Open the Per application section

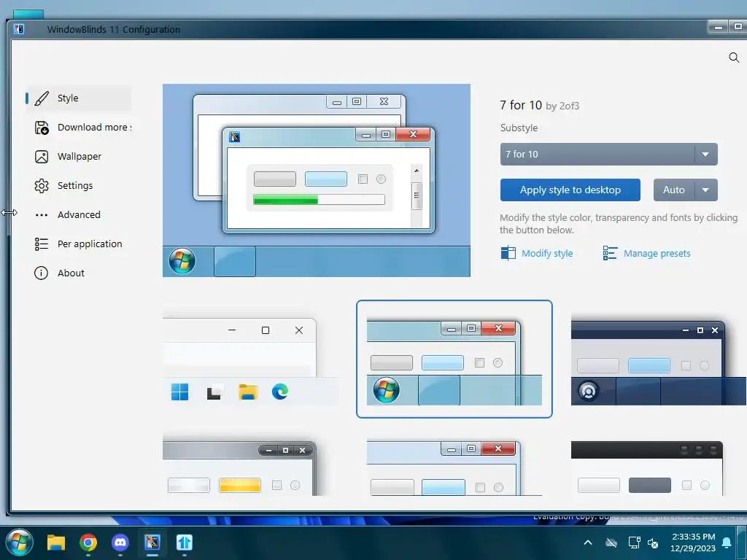pyautogui.click(x=79, y=244)
